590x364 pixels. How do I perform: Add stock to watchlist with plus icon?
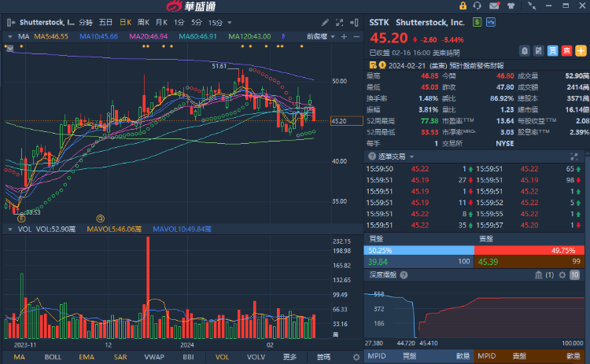(581, 51)
